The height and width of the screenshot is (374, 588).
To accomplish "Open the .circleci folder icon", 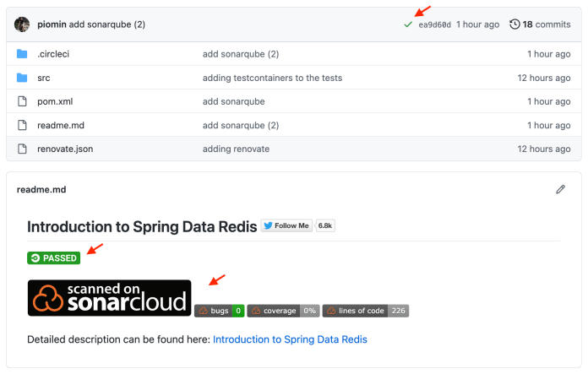I will [23, 54].
